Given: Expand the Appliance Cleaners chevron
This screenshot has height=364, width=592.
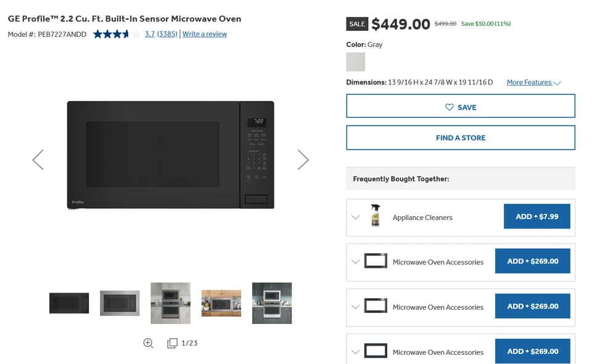Looking at the screenshot, I should pos(355,217).
